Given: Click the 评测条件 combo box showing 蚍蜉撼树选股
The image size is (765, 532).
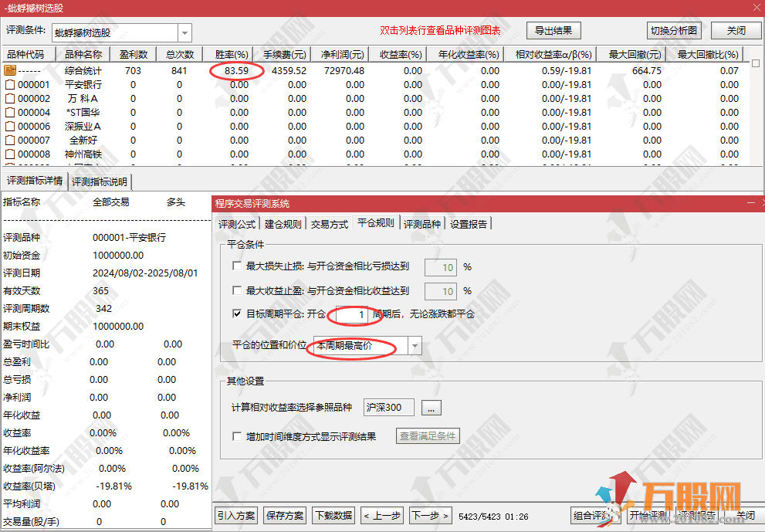Looking at the screenshot, I should [x=121, y=33].
